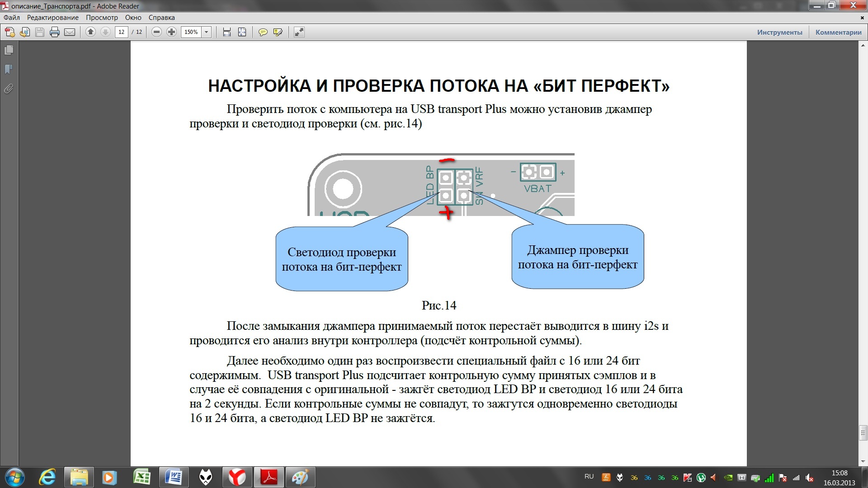Show bookmarks panel in sidebar
Viewport: 868px width, 488px height.
(9, 69)
